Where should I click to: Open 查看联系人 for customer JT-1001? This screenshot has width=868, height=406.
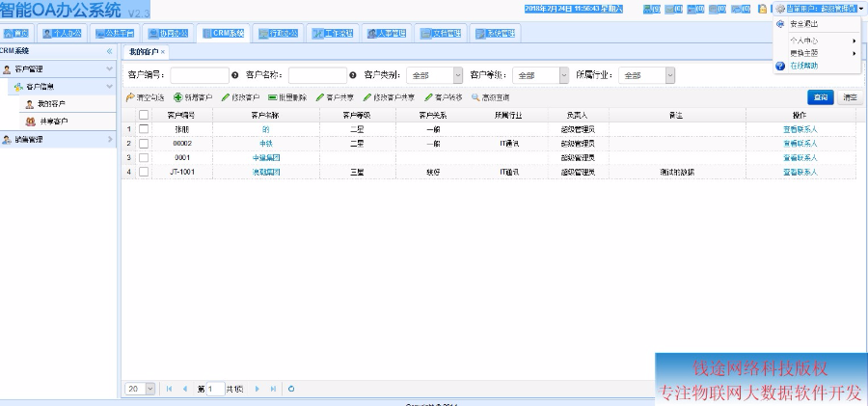pyautogui.click(x=800, y=173)
